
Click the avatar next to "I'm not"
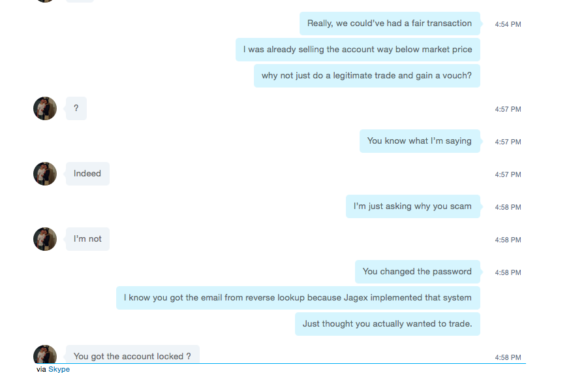[x=45, y=239]
